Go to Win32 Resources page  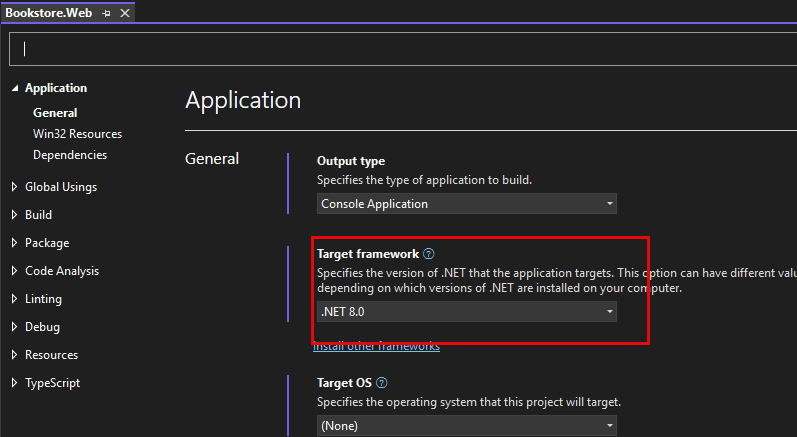77,134
